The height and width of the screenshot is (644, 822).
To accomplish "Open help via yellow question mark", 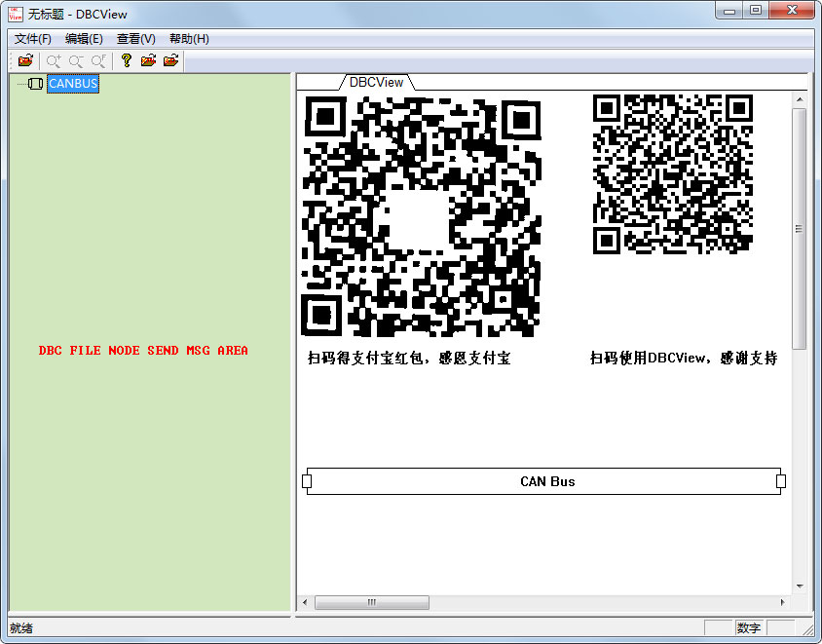I will [x=126, y=60].
